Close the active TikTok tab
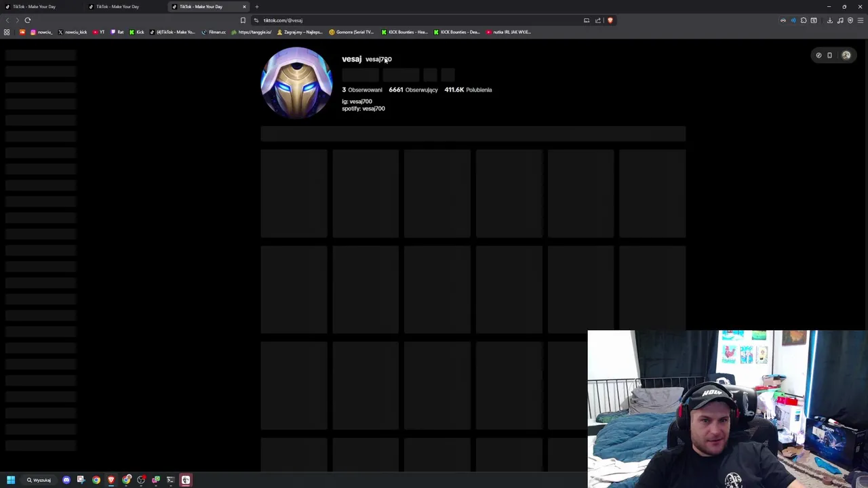Screen dimensions: 868x488 (x=244, y=7)
